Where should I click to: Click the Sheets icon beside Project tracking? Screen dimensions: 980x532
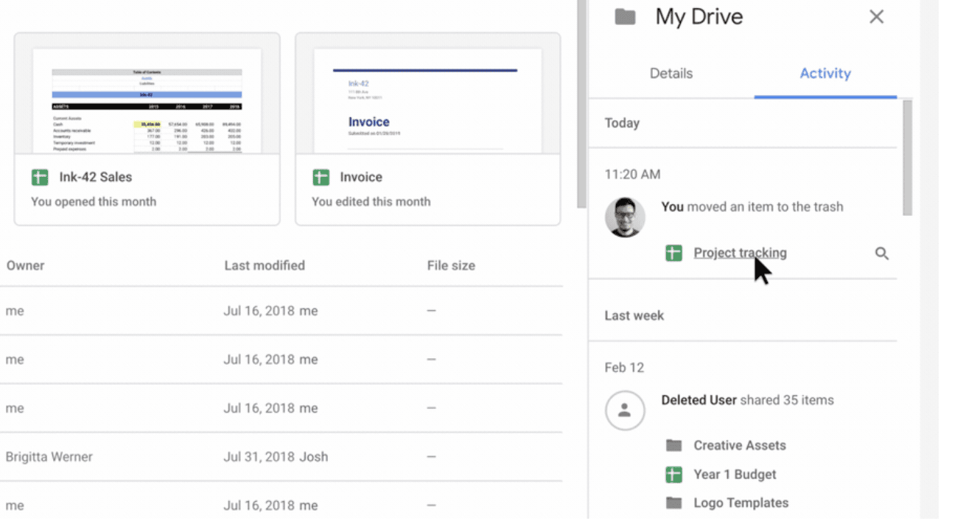(673, 252)
